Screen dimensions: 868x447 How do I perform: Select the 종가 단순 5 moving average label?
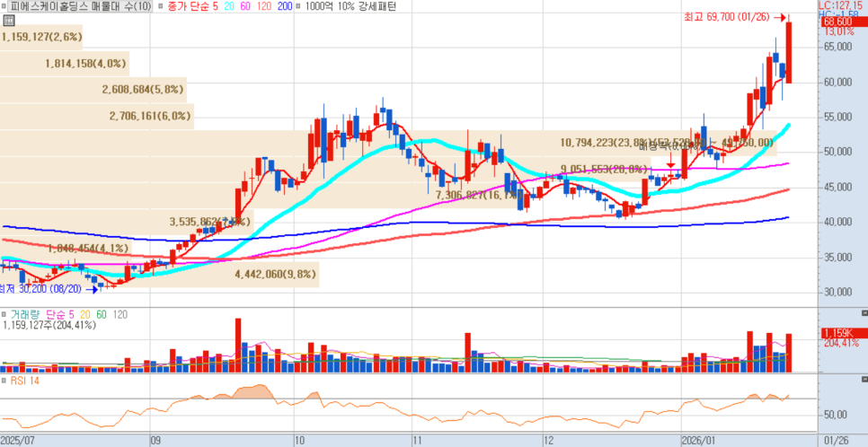coord(192,6)
